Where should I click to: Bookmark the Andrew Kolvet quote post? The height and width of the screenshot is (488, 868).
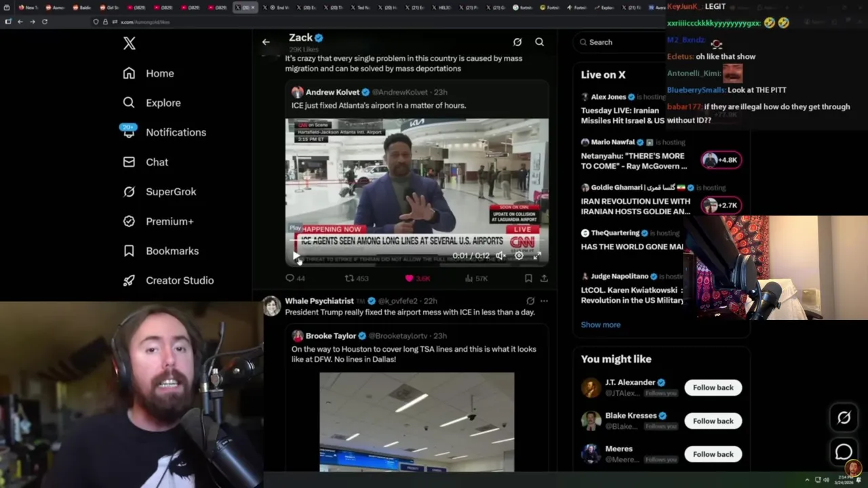point(528,278)
